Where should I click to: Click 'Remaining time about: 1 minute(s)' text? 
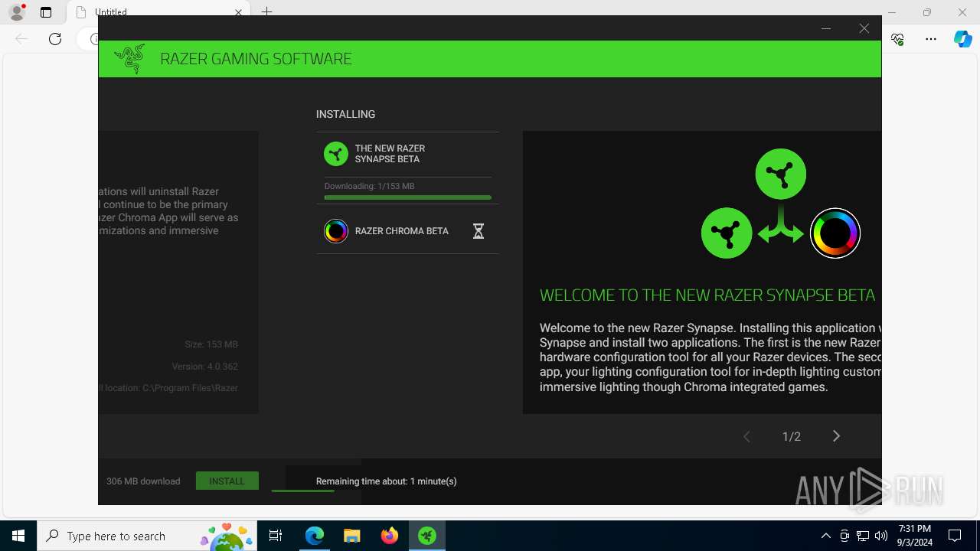386,481
